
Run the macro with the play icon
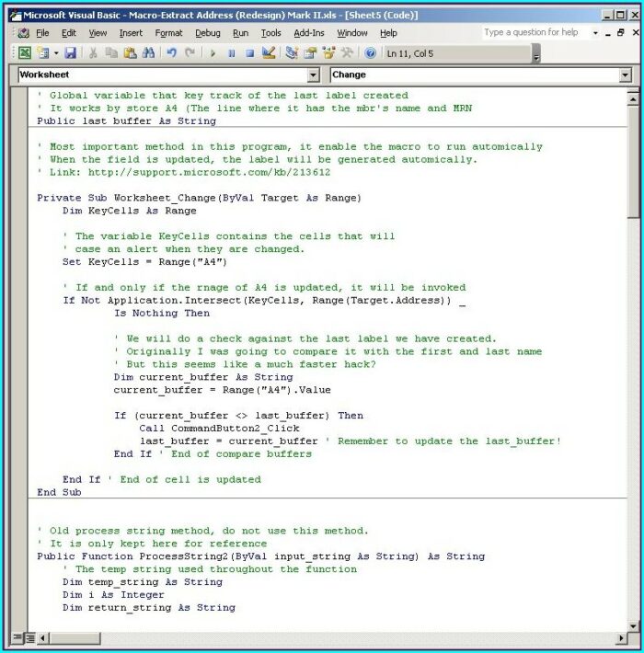click(213, 53)
